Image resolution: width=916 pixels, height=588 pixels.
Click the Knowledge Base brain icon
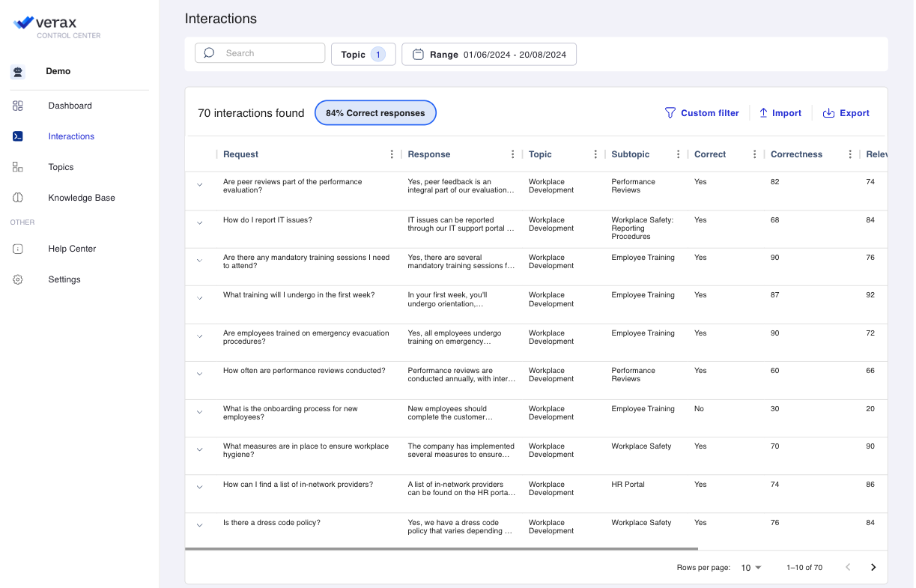coord(18,198)
